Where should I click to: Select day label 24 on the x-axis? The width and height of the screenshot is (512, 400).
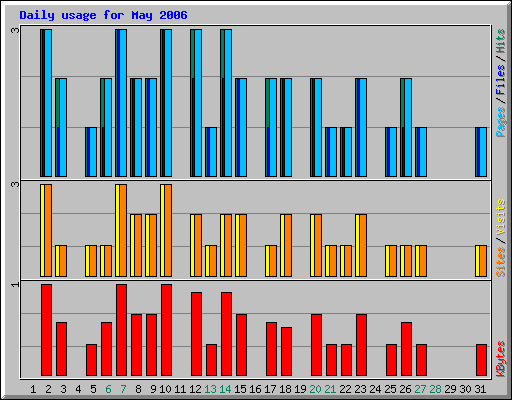(x=375, y=389)
